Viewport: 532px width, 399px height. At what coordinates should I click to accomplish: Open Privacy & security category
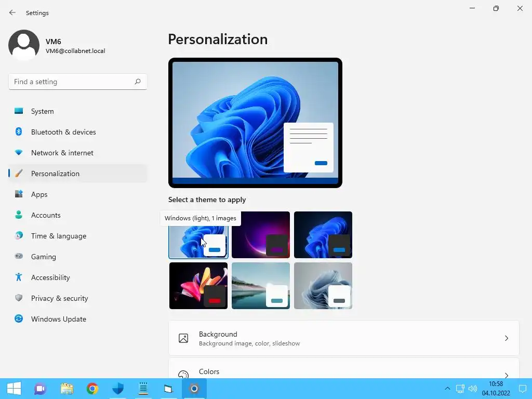[78, 298]
